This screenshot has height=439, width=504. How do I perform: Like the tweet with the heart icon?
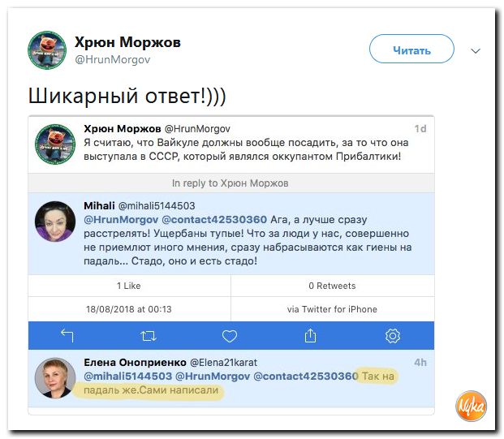[230, 336]
